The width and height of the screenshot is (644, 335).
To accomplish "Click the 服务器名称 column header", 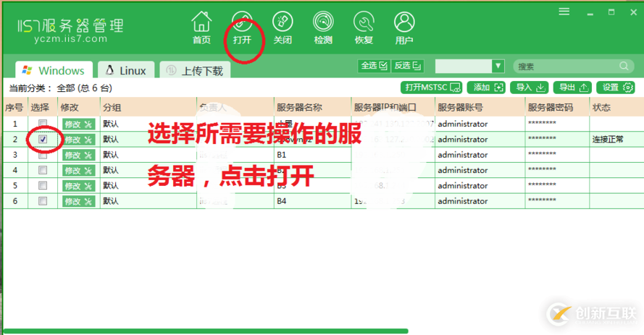I will point(312,107).
